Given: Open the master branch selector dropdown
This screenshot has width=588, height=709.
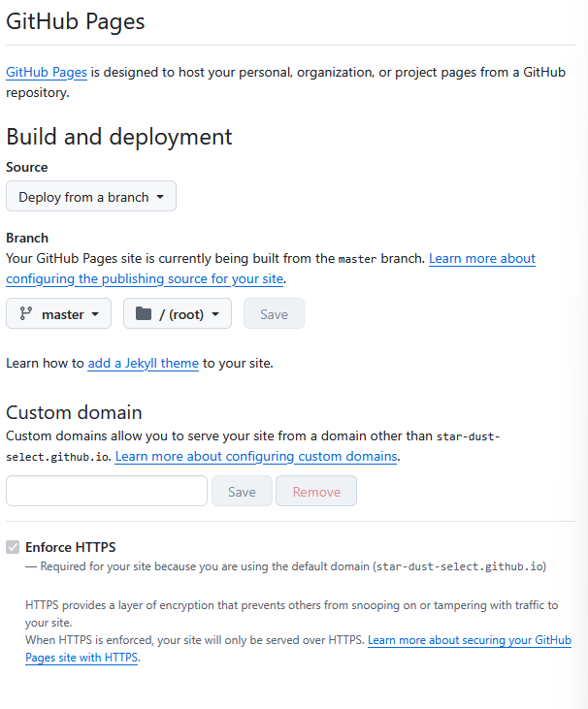Looking at the screenshot, I should (x=58, y=313).
